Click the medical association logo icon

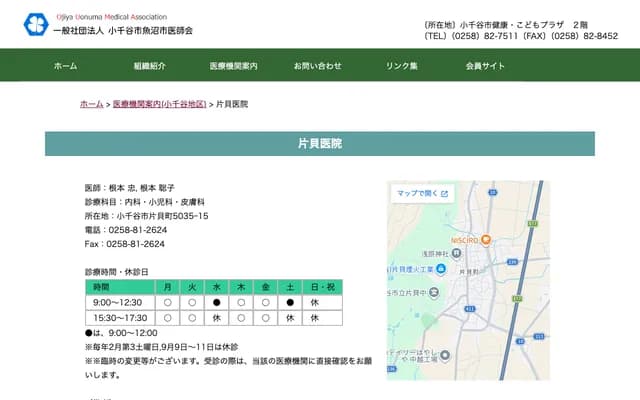click(x=37, y=25)
